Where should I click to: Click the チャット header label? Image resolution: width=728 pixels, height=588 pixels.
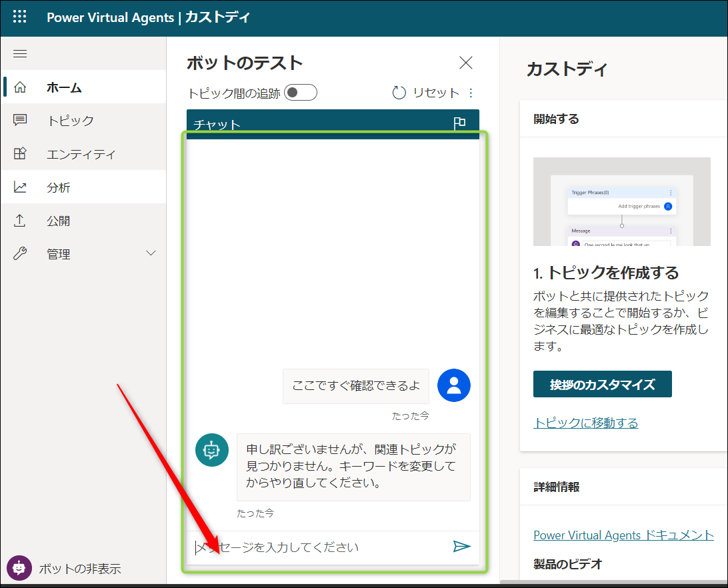217,125
